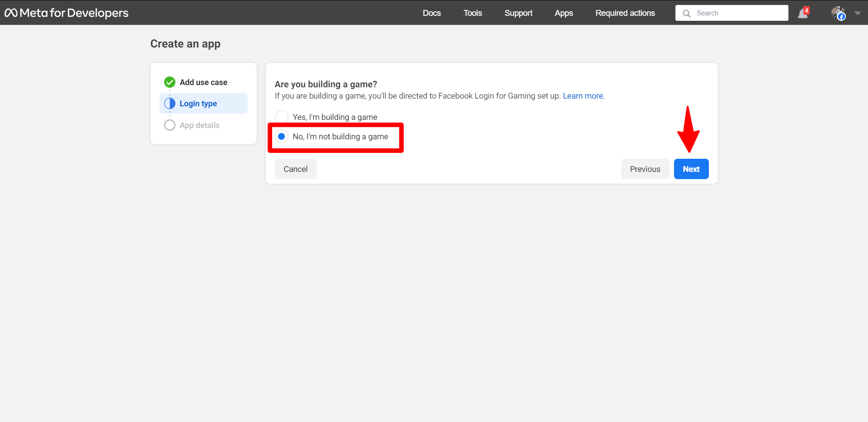Open the App details step
The height and width of the screenshot is (422, 868).
(x=199, y=125)
